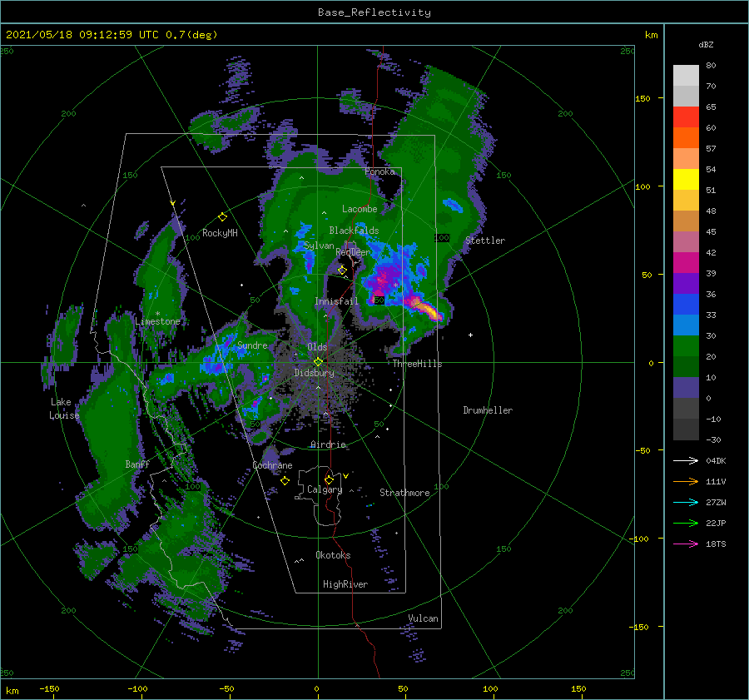Select the yellow diamond marker below Cochrane
Image resolution: width=749 pixels, height=700 pixels.
(x=285, y=481)
